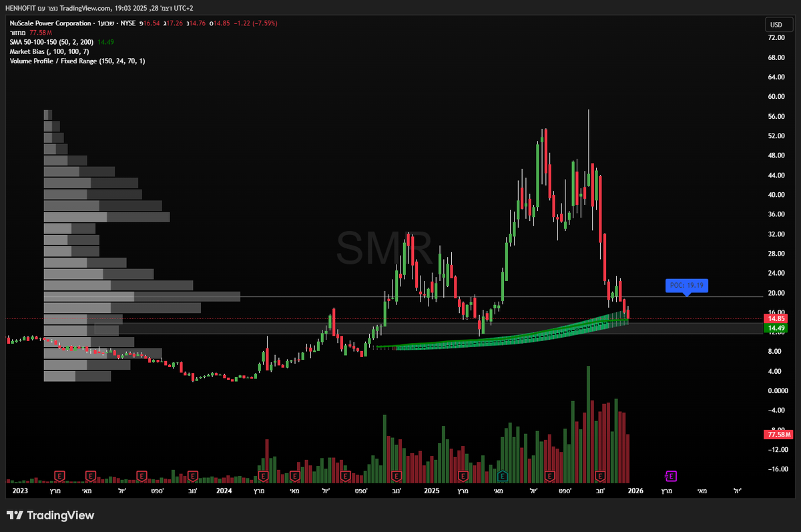Click the 2025 label on time axis

(x=431, y=491)
